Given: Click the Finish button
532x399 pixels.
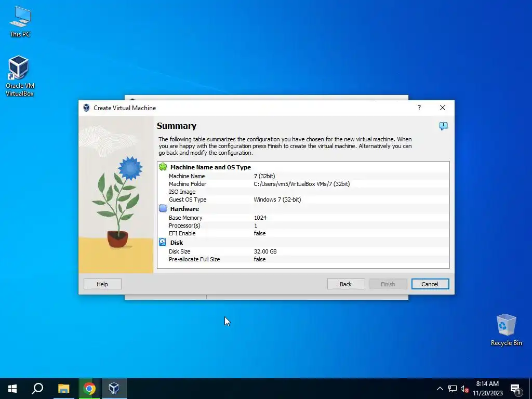Looking at the screenshot, I should tap(388, 284).
